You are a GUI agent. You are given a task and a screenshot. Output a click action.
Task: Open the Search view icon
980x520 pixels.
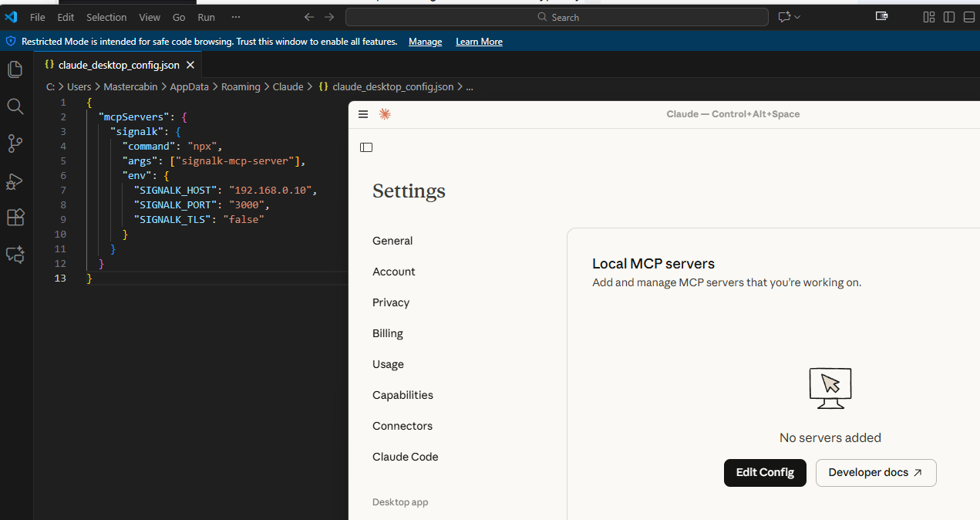point(15,106)
